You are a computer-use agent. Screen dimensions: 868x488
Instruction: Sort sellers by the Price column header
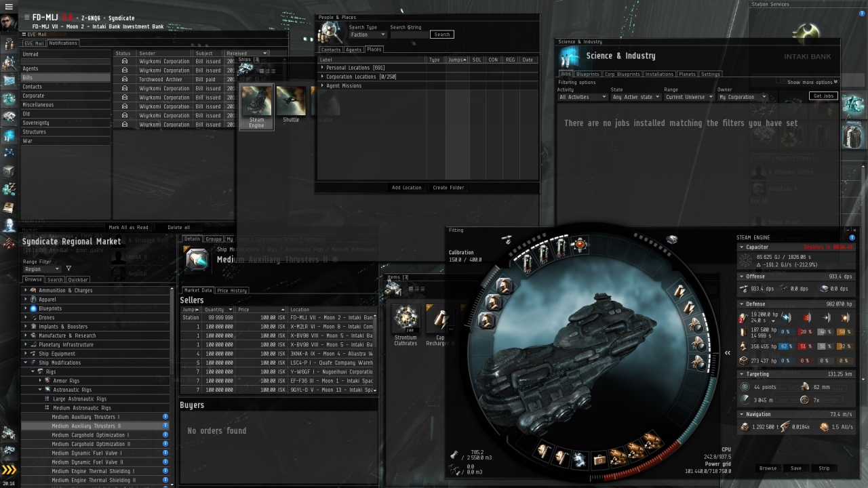(x=261, y=310)
